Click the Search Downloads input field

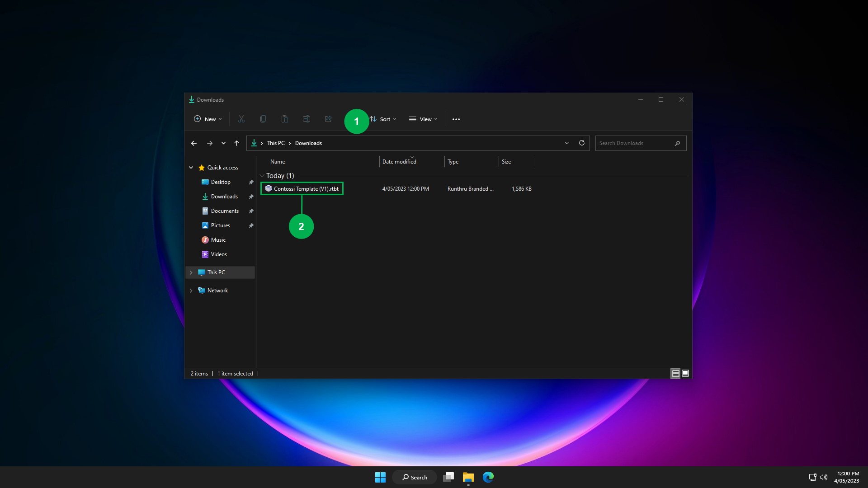[635, 143]
